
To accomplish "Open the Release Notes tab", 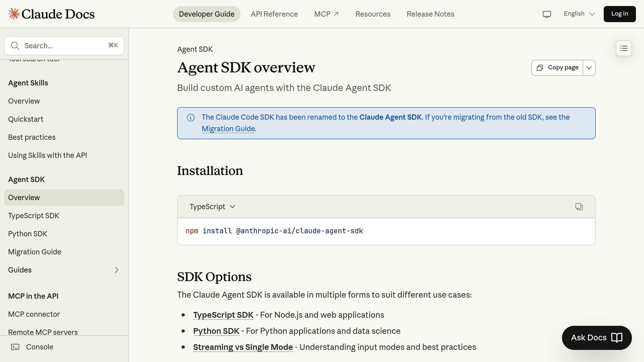I will click(x=430, y=14).
